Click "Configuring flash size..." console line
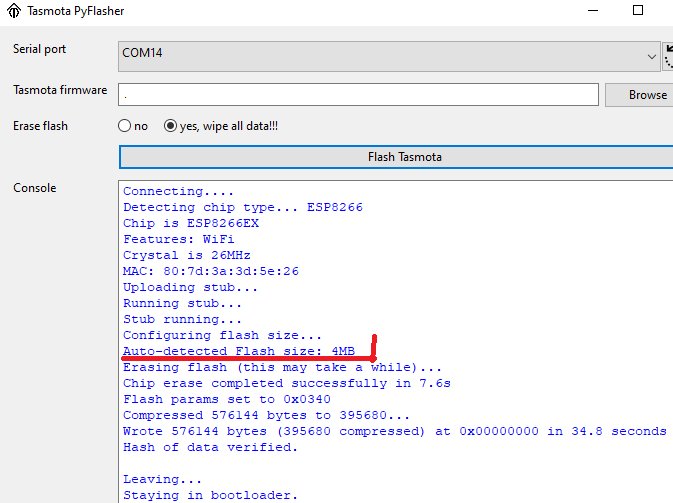This screenshot has height=503, width=673. click(222, 335)
